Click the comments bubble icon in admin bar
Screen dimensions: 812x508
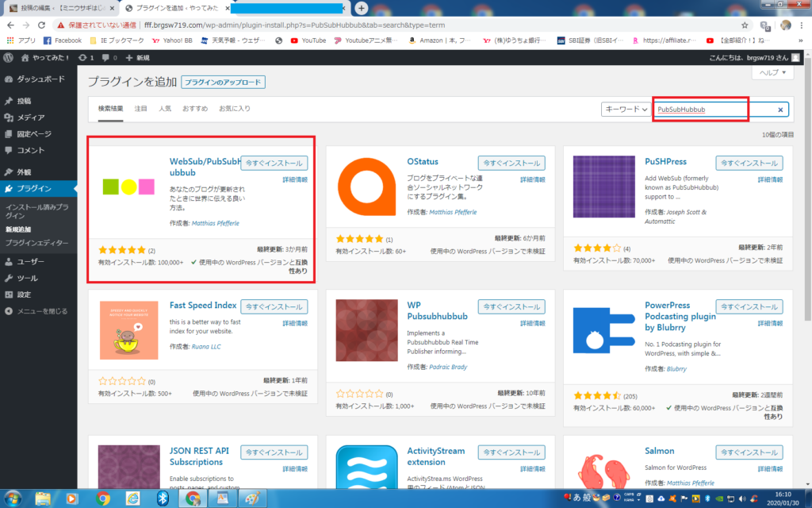(105, 58)
